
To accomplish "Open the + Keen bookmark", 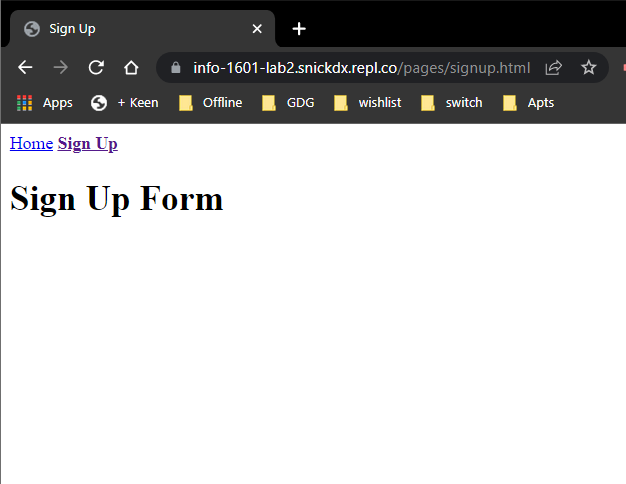I will [x=125, y=103].
